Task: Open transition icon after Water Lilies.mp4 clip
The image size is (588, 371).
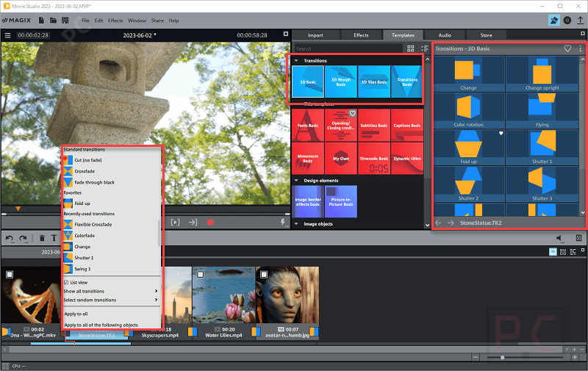Action: 256,331
